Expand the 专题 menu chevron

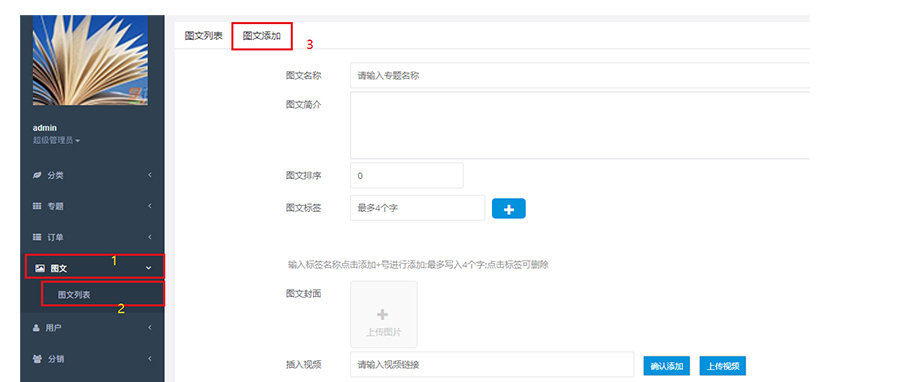150,206
